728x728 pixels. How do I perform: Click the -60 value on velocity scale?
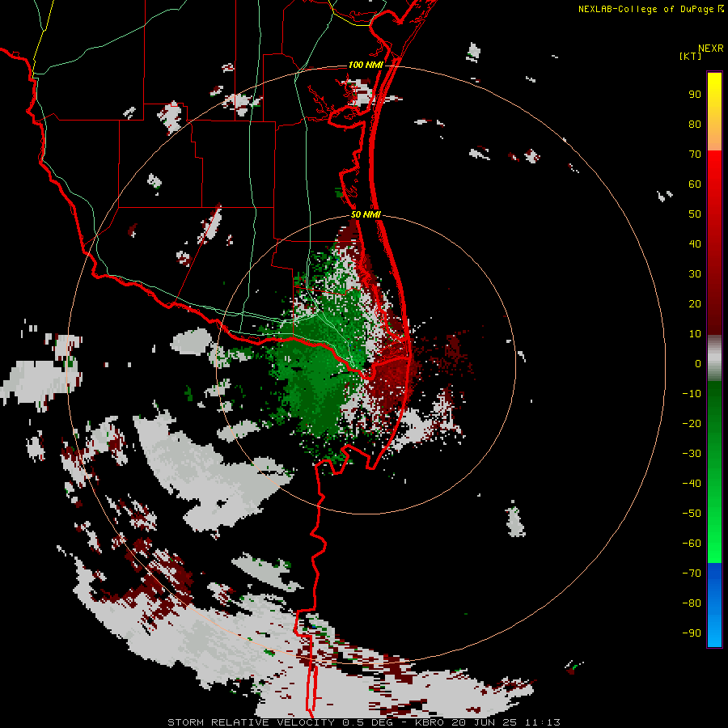[x=692, y=544]
